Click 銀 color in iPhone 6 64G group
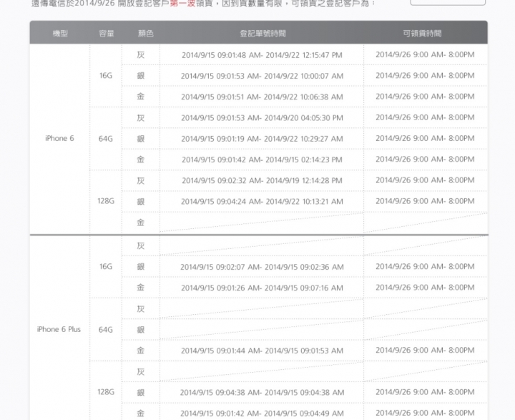Viewport: 515px width, 420px height. (x=141, y=139)
